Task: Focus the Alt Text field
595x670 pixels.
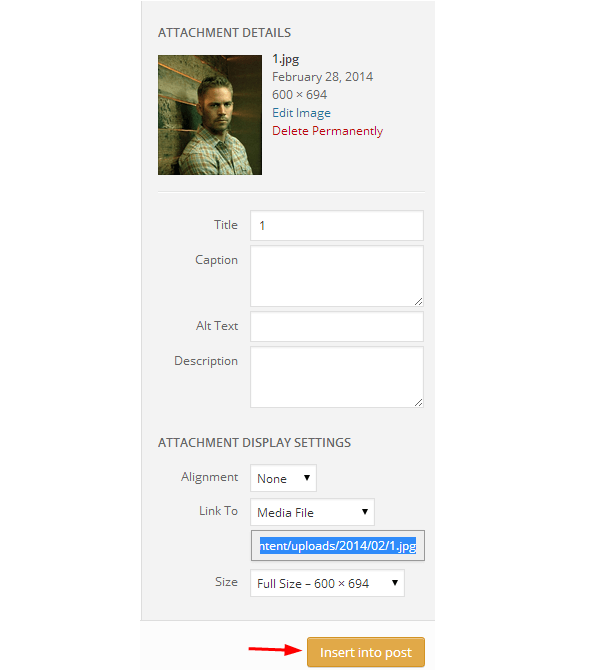Action: [x=337, y=326]
